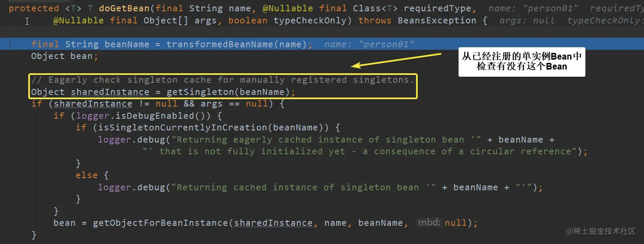Image resolution: width=644 pixels, height=244 pixels.
Task: Click the typeCheckOnly boolean parameter in signature
Action: pyautogui.click(x=310, y=20)
